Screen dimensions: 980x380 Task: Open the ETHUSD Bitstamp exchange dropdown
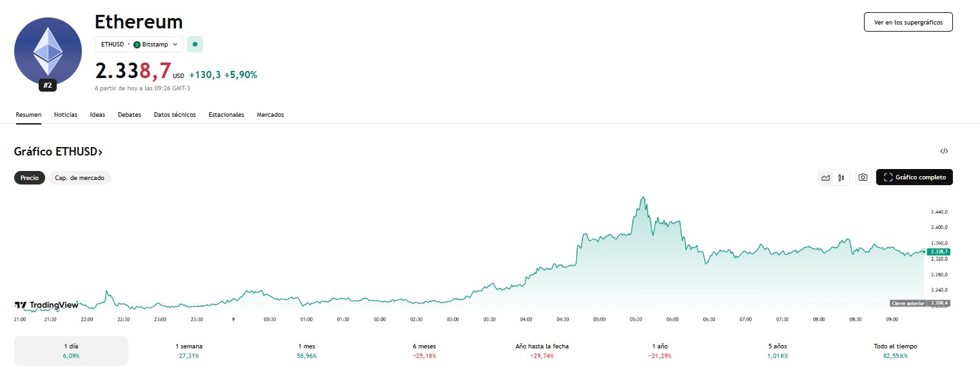click(x=139, y=44)
